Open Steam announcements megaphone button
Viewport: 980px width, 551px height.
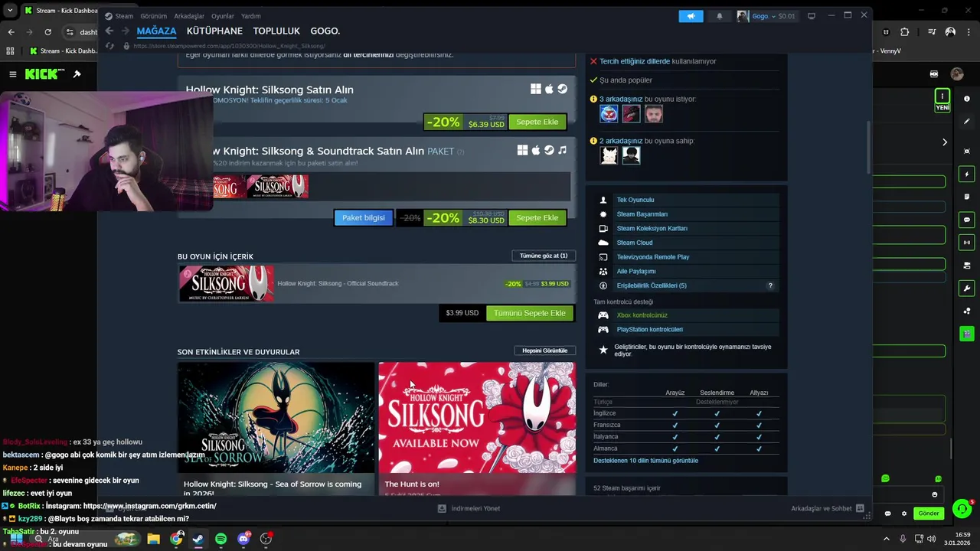(x=691, y=16)
